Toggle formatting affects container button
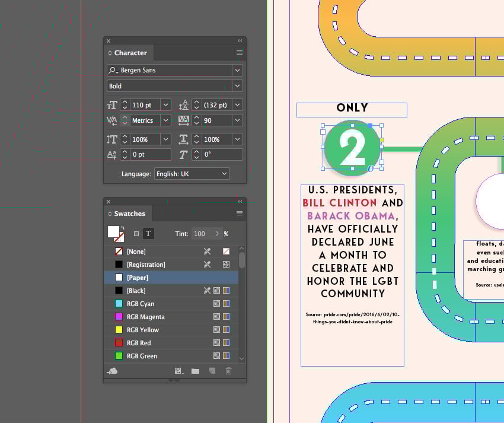 136,234
